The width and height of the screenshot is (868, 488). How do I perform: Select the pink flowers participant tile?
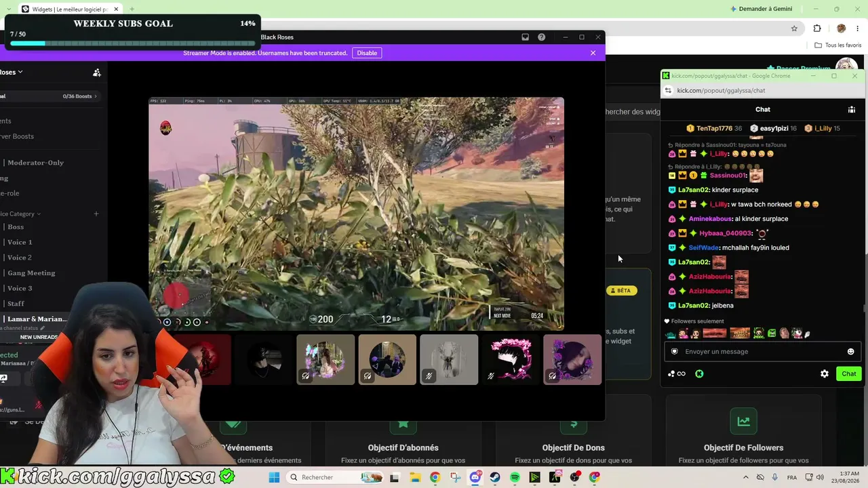325,359
